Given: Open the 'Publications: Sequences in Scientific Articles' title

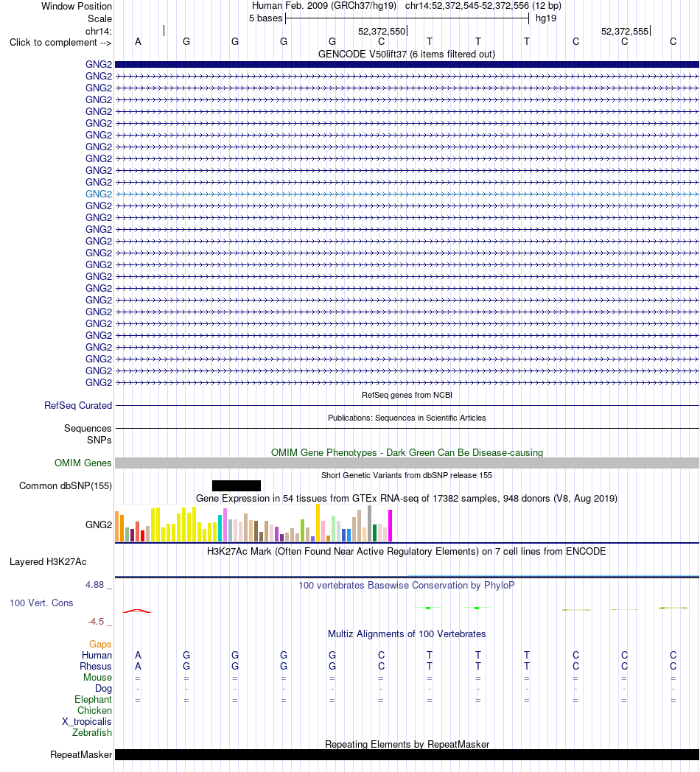Looking at the screenshot, I should (x=407, y=418).
